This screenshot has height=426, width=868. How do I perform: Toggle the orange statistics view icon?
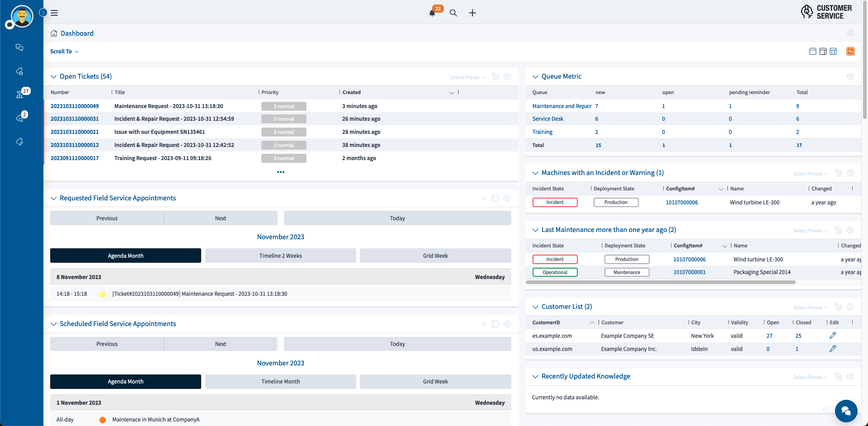pyautogui.click(x=850, y=52)
